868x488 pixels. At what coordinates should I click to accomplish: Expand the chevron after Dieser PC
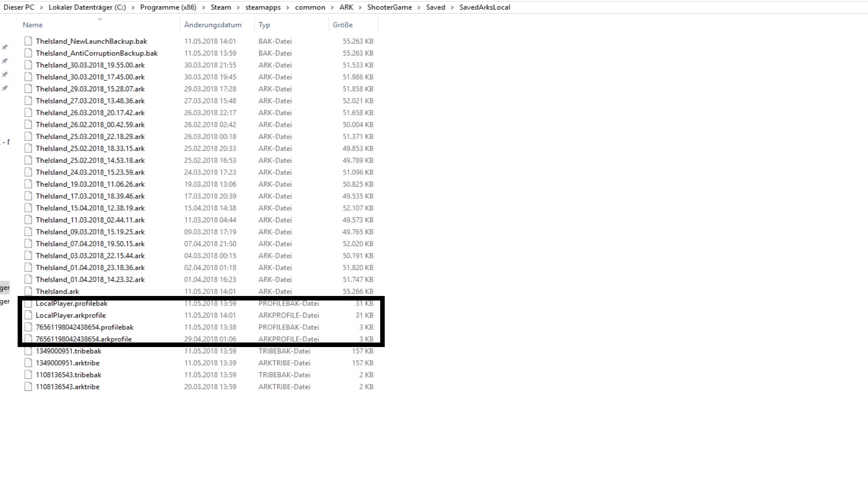click(x=42, y=8)
